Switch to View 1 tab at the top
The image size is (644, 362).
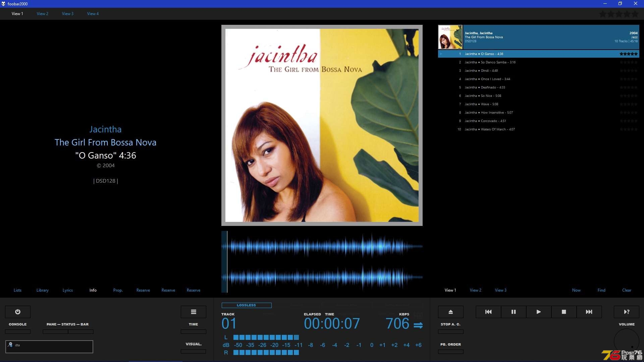coord(17,14)
